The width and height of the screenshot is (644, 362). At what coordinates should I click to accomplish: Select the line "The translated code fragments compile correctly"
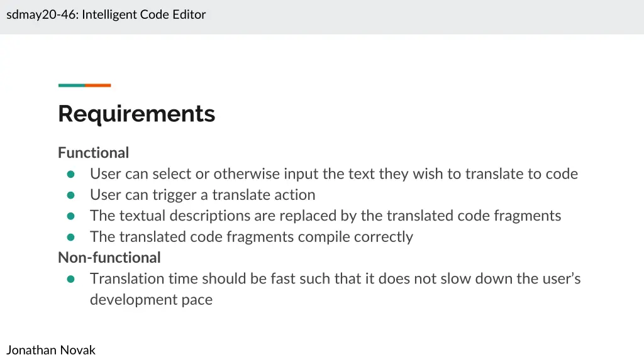(x=251, y=237)
